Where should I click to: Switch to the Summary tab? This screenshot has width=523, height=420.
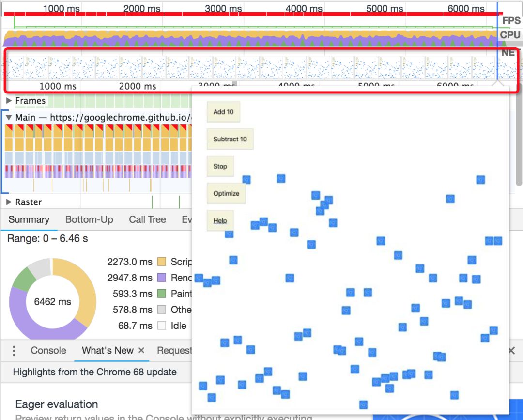click(x=29, y=219)
